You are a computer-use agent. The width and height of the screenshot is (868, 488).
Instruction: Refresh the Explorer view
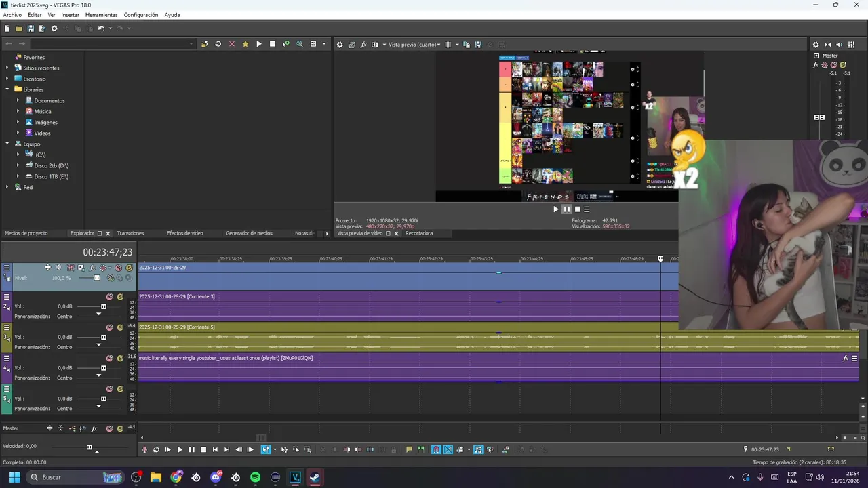(218, 44)
